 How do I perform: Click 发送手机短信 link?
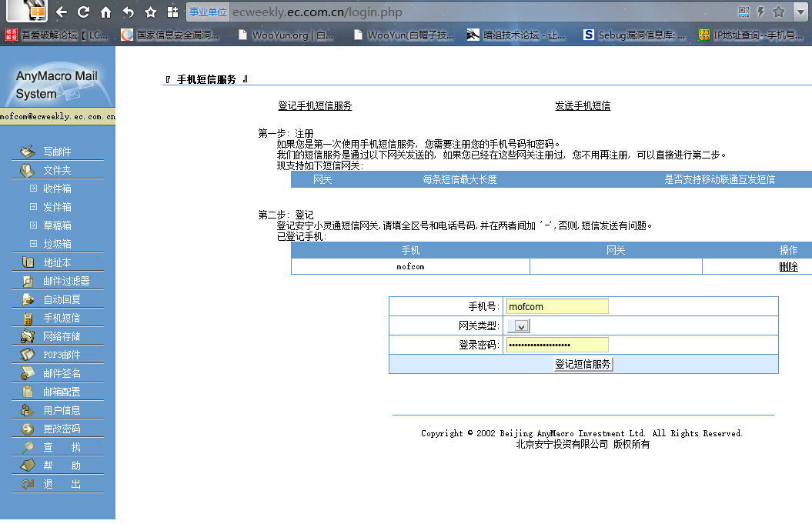click(x=583, y=105)
